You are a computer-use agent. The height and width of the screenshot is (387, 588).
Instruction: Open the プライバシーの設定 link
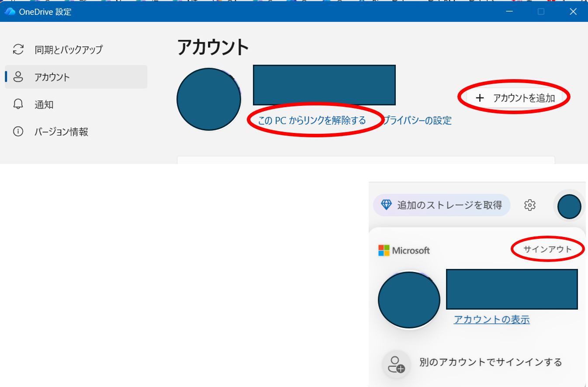click(417, 120)
